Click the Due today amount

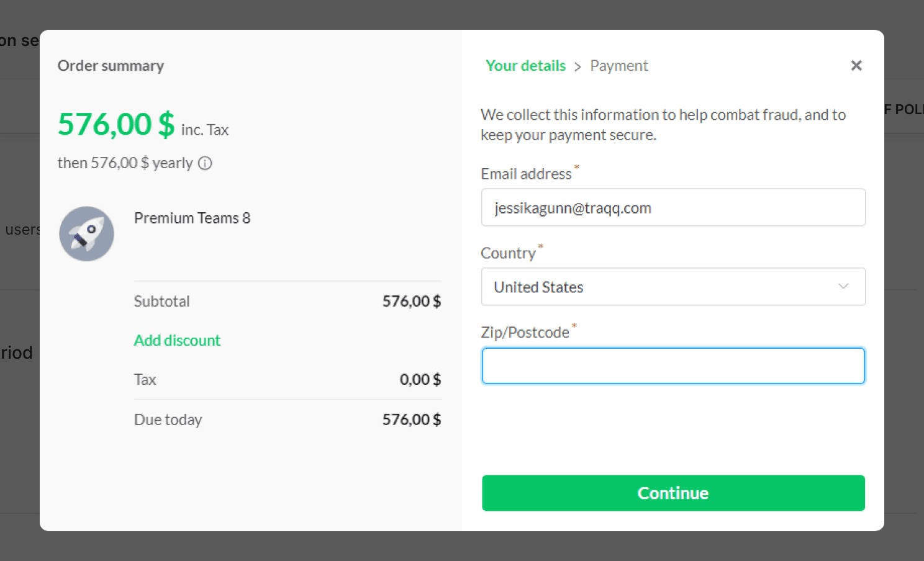pyautogui.click(x=412, y=420)
